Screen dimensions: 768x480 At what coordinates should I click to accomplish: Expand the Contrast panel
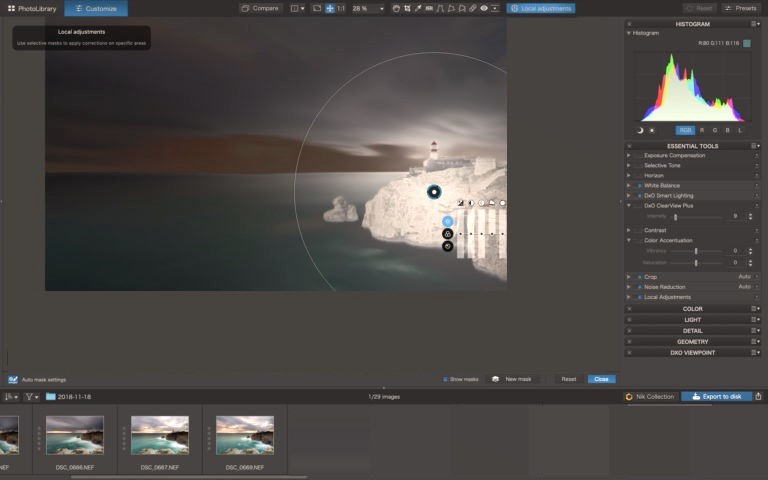coord(628,230)
